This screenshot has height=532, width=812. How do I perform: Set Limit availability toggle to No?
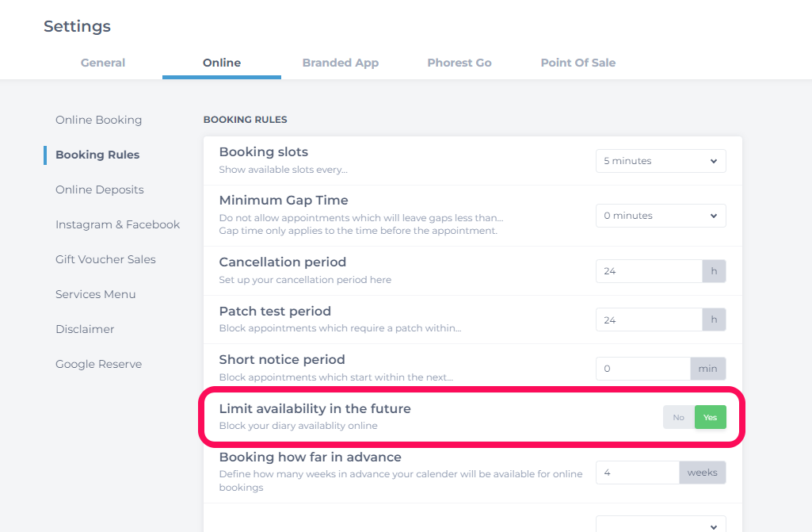679,417
